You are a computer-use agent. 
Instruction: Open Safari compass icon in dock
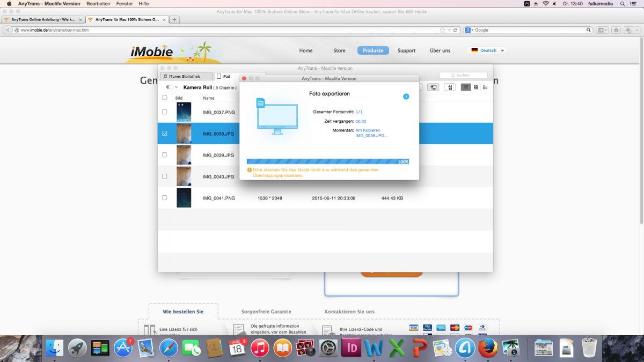(x=169, y=349)
